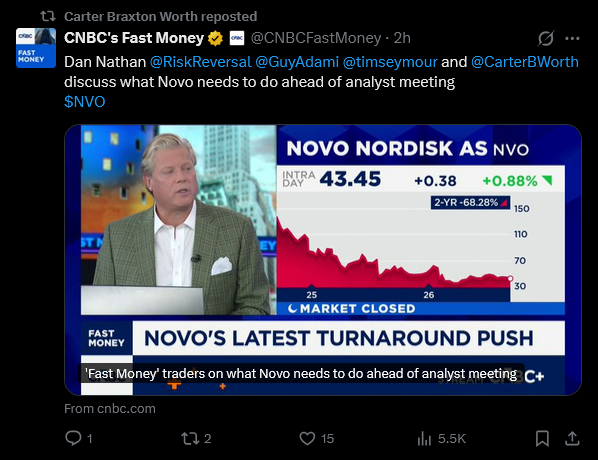Open the @CarterBWorth mention
Viewport: 598px width, 460px height.
click(525, 62)
